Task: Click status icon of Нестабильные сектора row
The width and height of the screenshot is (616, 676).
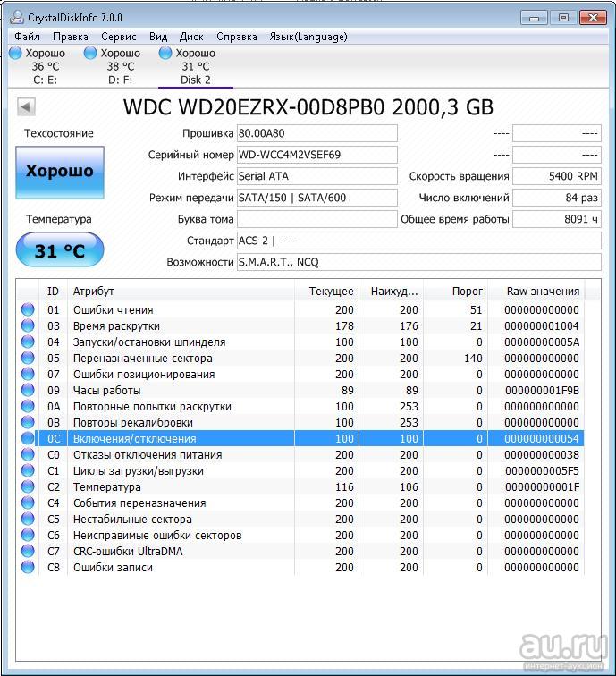Action: pos(28,519)
